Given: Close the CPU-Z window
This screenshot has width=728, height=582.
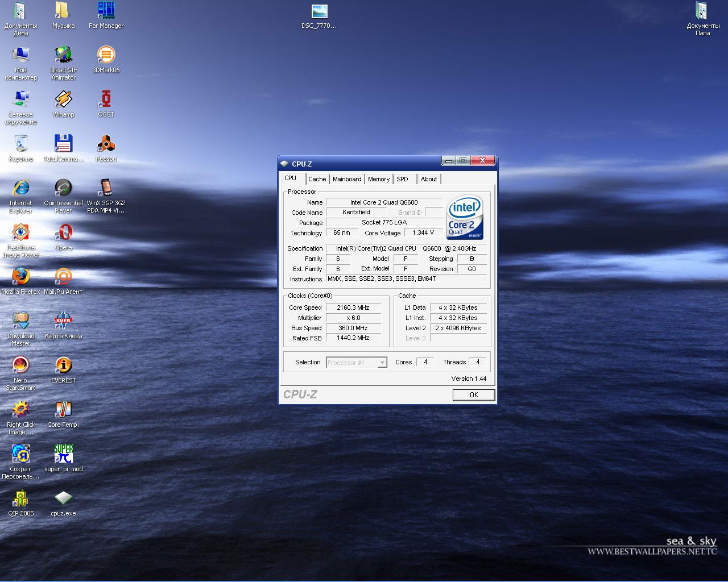Looking at the screenshot, I should click(482, 161).
